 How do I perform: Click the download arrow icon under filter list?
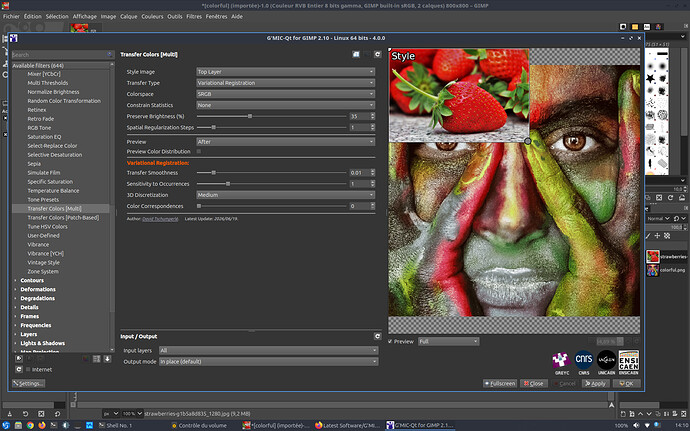click(x=107, y=359)
